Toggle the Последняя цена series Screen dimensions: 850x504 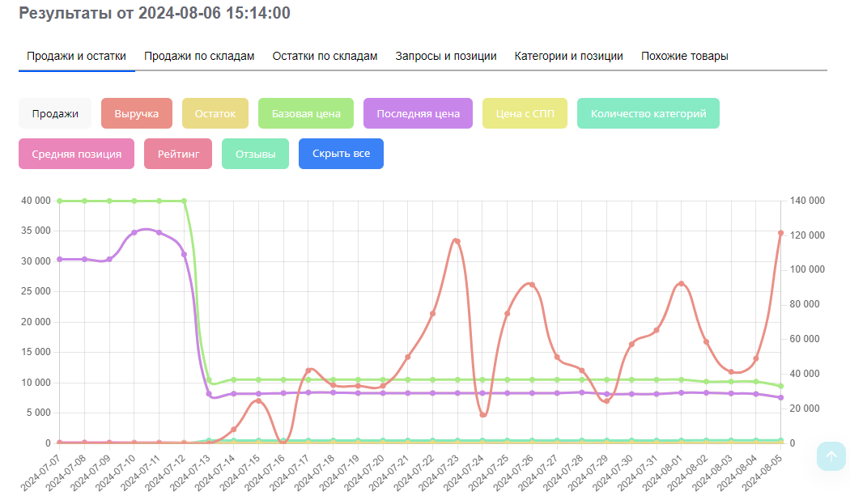[418, 113]
